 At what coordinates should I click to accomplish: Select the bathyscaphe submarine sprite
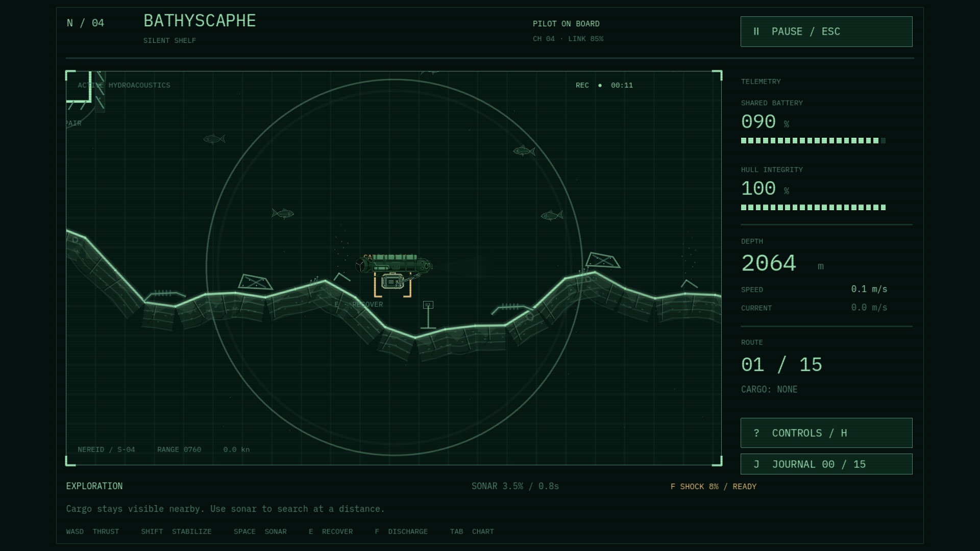394,264
